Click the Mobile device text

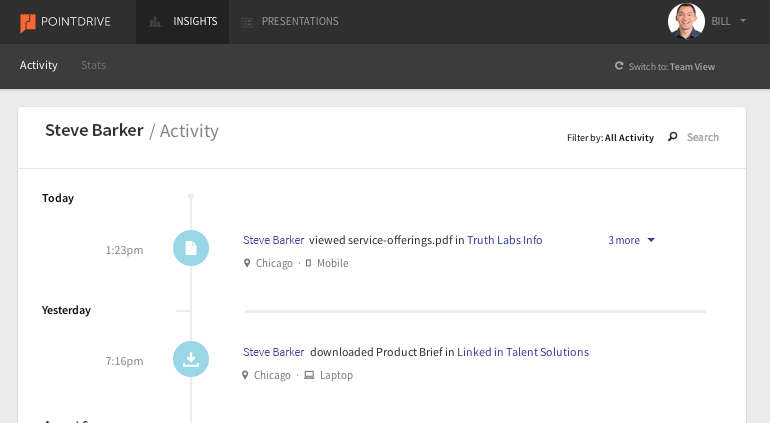tap(332, 263)
